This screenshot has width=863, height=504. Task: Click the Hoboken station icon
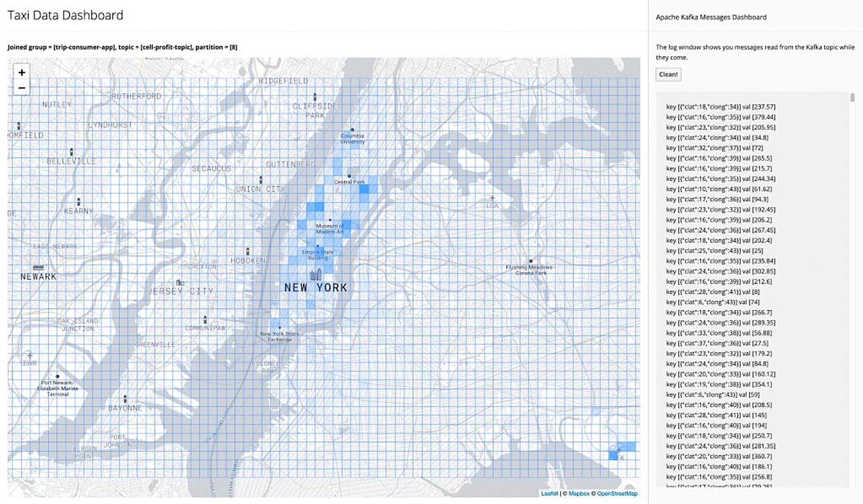coord(248,251)
